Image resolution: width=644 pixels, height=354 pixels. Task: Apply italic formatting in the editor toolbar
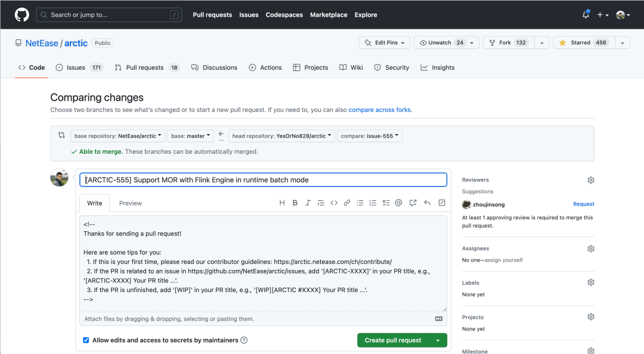coord(308,203)
